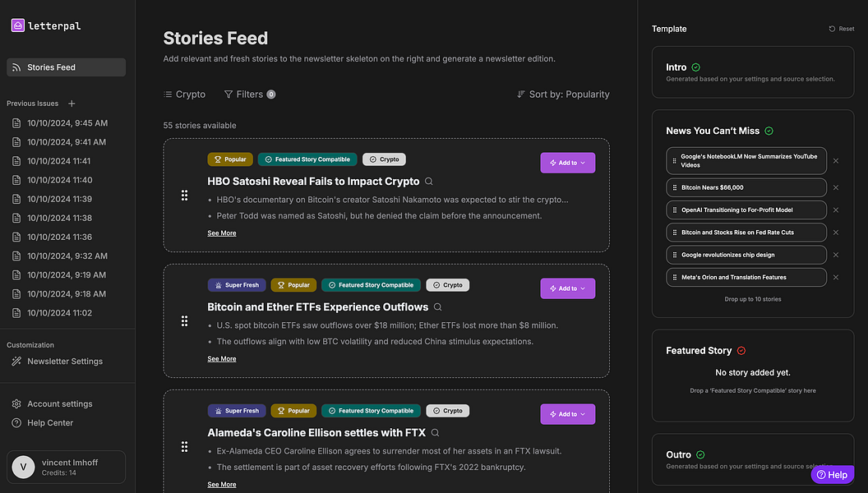Click drag handle on Meta's Orion template item
Image resolution: width=868 pixels, height=493 pixels.
(675, 278)
